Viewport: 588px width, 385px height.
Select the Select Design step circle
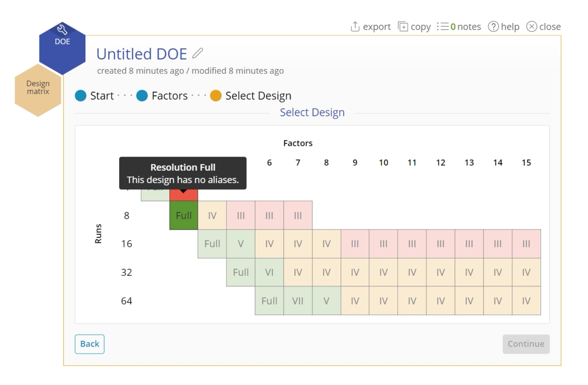pos(216,96)
